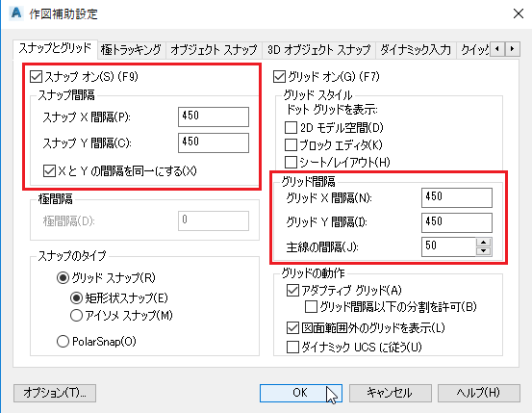The width and height of the screenshot is (532, 413).
Task: Click the tab strip left arrow
Action: click(x=497, y=49)
